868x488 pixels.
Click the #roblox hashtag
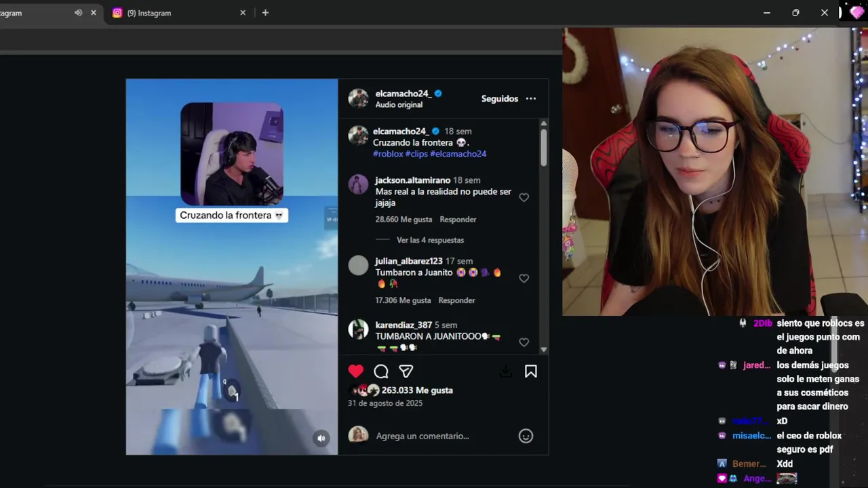388,154
